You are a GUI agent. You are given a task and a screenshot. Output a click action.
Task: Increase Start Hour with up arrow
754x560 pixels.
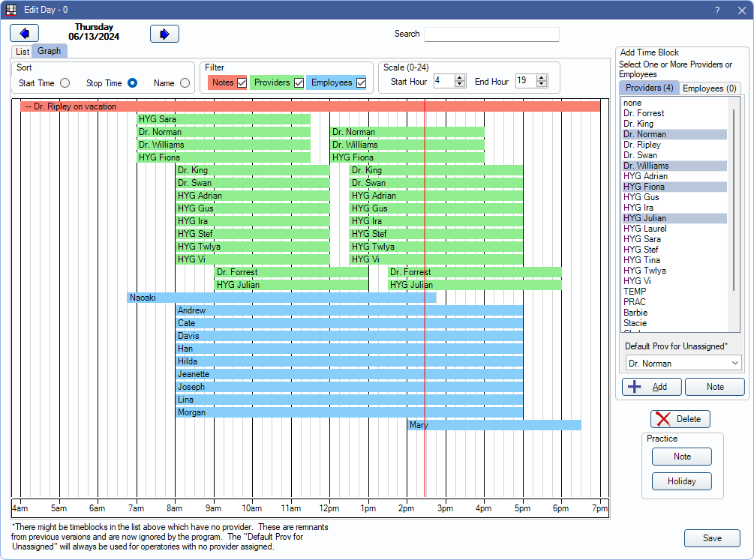click(460, 78)
